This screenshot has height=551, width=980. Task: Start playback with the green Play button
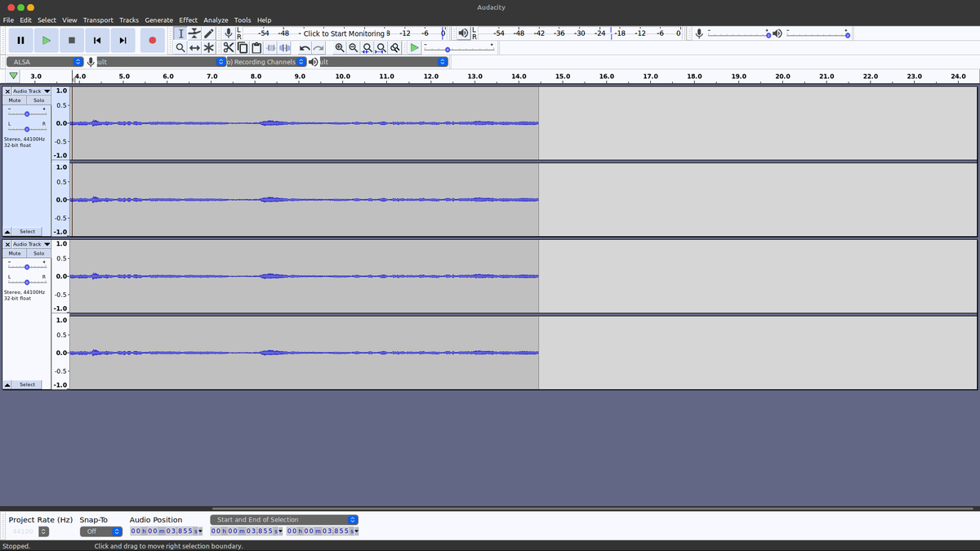click(46, 40)
